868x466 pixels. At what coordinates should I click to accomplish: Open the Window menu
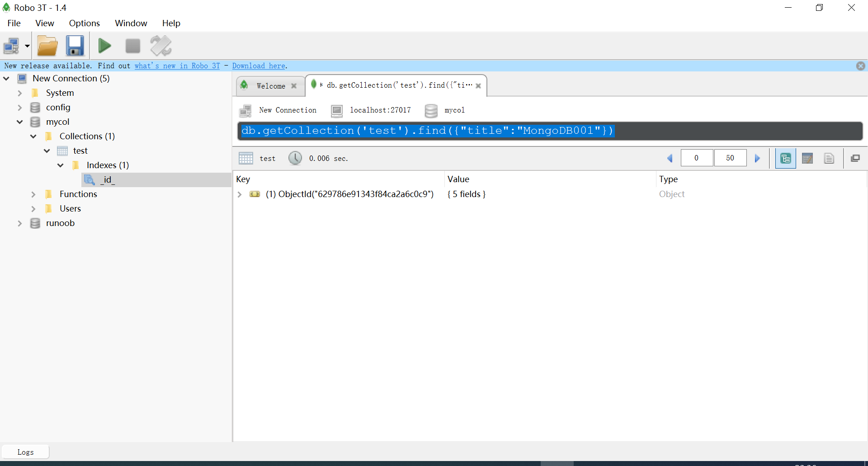131,23
